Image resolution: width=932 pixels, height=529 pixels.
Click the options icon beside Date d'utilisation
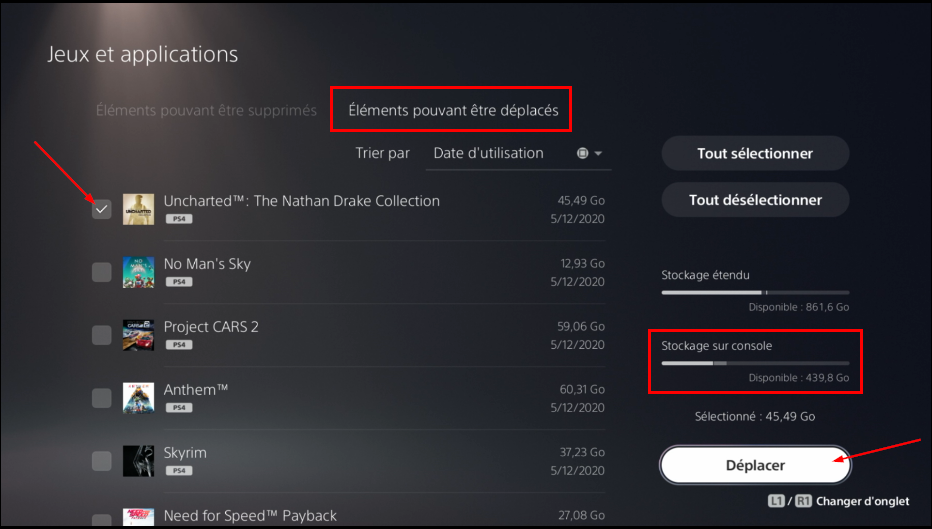pyautogui.click(x=582, y=153)
